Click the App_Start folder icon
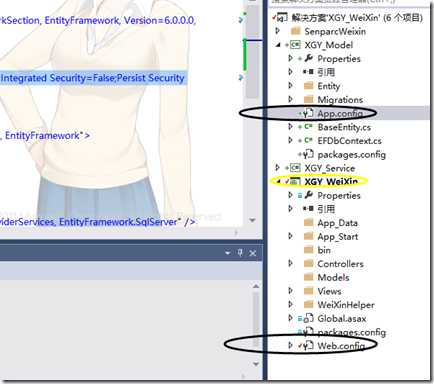The image size is (434, 384). coord(309,236)
